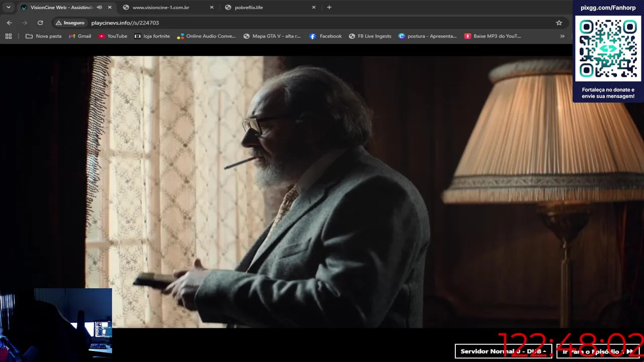Viewport: 644px width, 362px height.
Task: Switch to the pobreflix.life tab
Action: 249,8
